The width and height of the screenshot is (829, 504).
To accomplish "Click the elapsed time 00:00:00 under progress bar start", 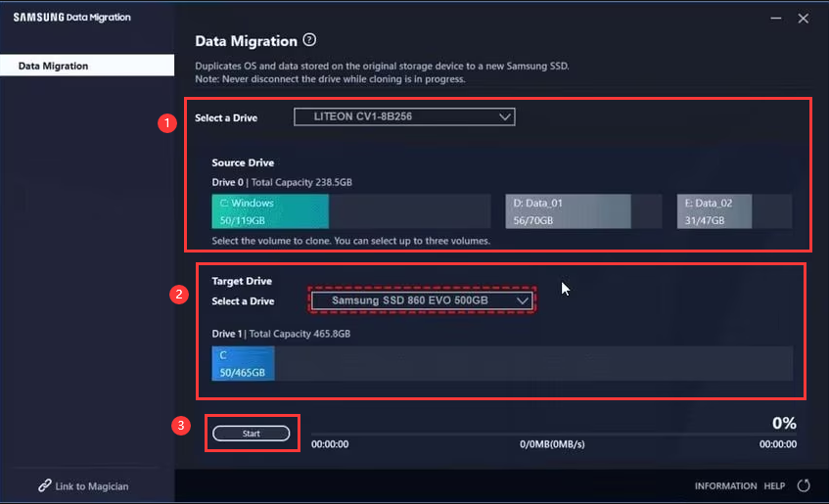I will (330, 444).
